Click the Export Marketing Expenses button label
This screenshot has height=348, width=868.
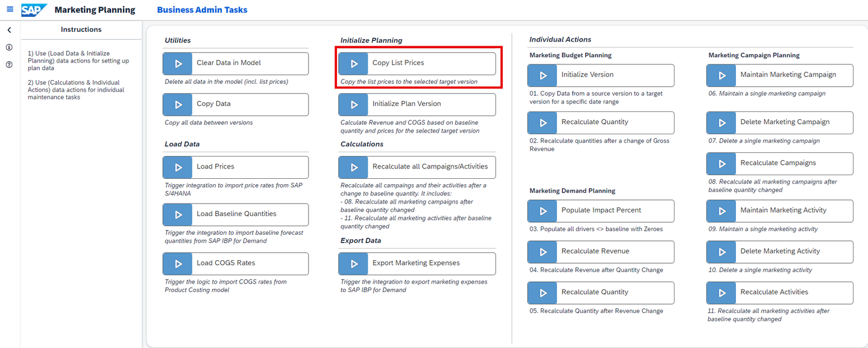tap(416, 263)
